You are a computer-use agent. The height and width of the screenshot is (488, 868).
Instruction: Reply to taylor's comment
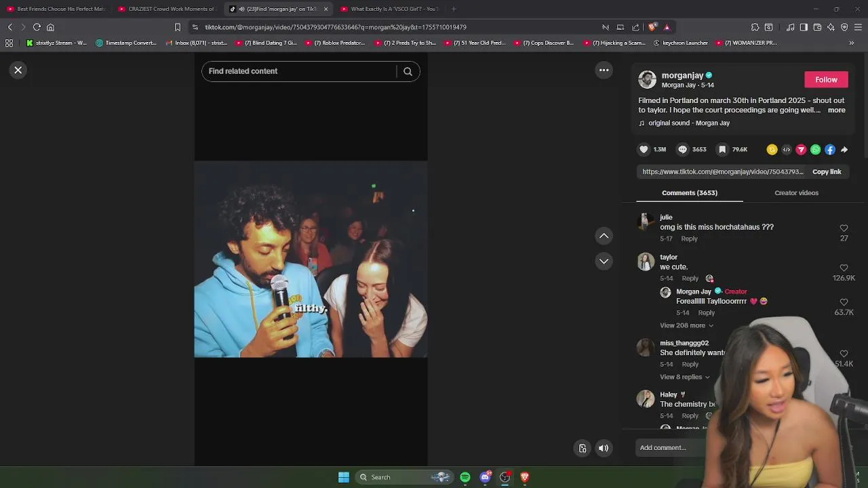(690, 278)
